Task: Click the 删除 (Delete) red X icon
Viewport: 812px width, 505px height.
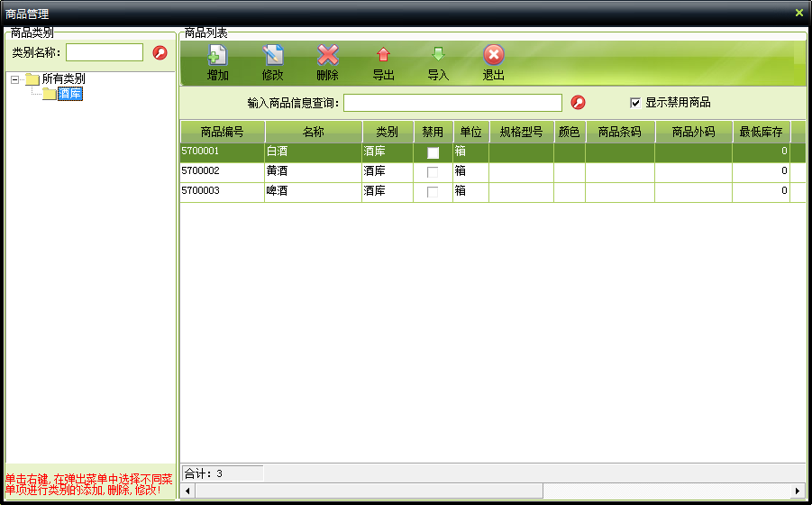Action: [328, 56]
